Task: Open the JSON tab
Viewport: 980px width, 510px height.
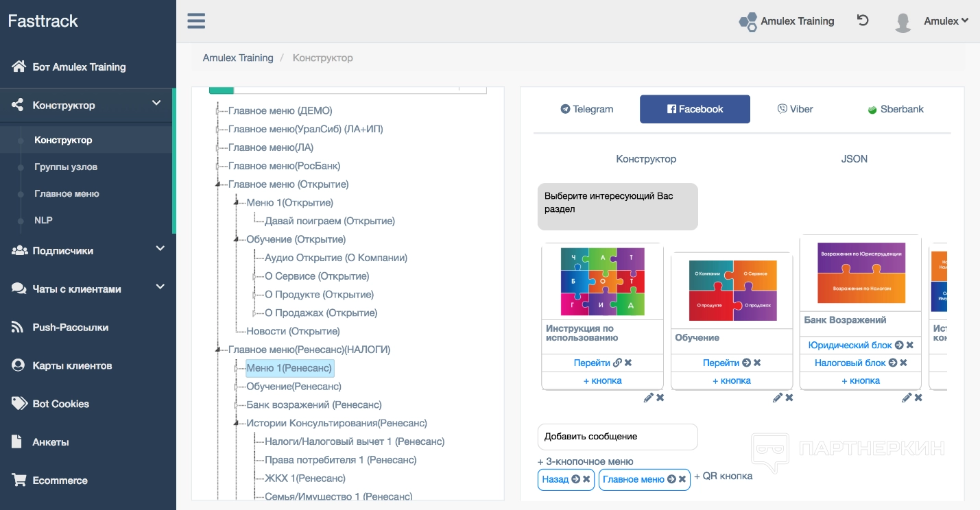Action: (854, 159)
